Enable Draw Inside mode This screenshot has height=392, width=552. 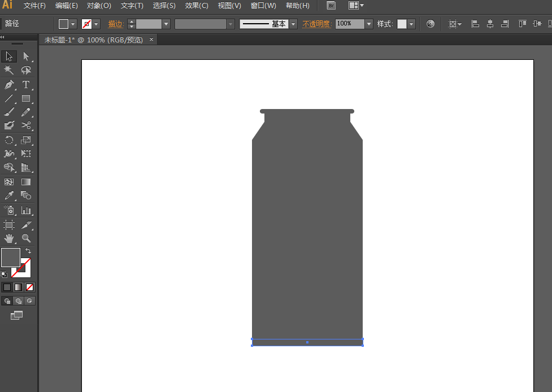point(29,301)
